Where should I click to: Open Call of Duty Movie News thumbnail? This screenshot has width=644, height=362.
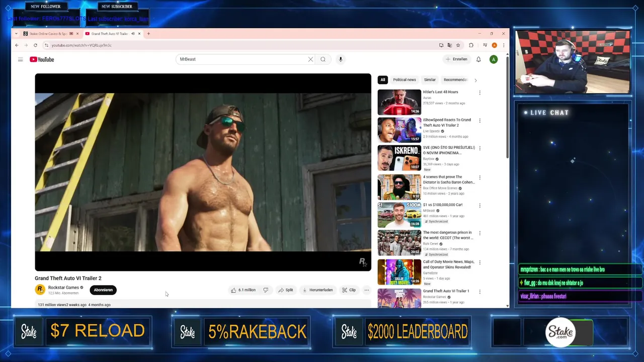click(399, 272)
